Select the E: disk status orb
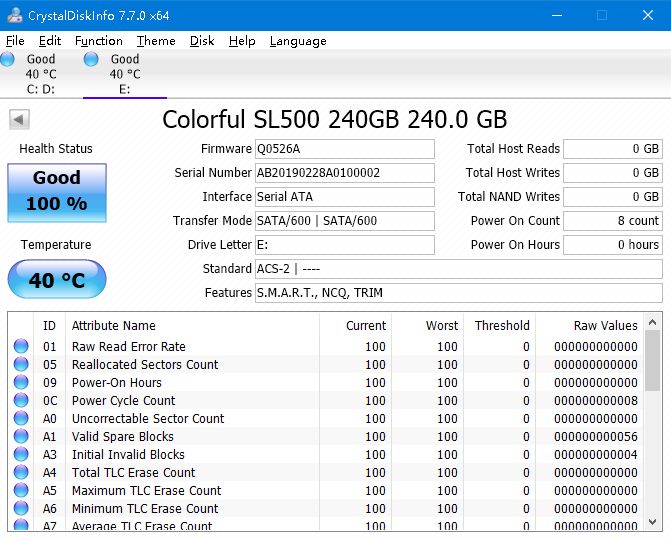The image size is (671, 540). 92,60
